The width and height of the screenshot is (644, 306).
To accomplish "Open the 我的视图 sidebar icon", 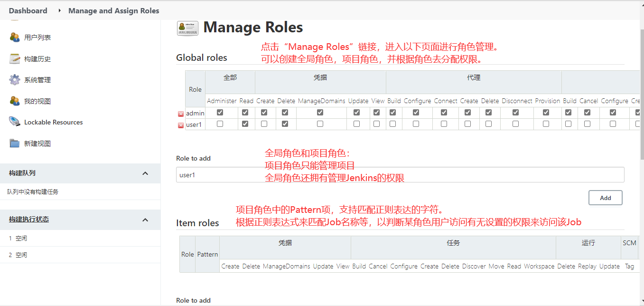I will click(x=15, y=101).
